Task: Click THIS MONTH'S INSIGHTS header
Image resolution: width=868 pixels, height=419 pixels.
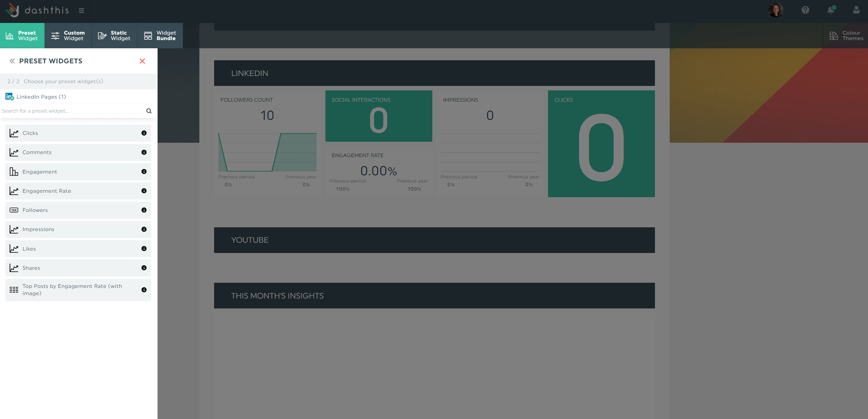Action: pyautogui.click(x=434, y=296)
